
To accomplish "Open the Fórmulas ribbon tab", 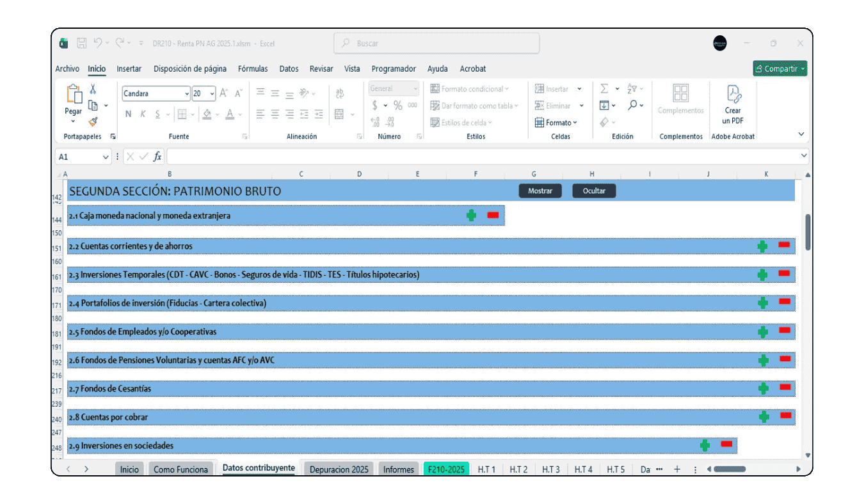I will pos(253,68).
